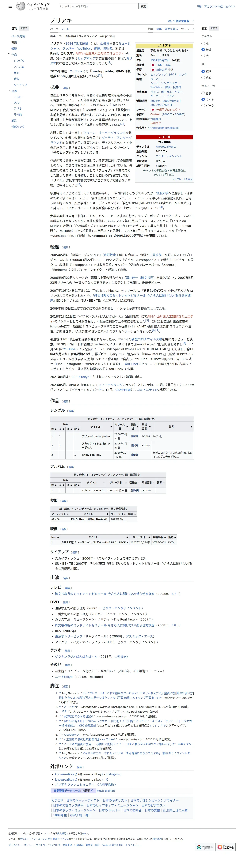Select the 閲覧 tab
This screenshot has width=244, height=868.
151,29
